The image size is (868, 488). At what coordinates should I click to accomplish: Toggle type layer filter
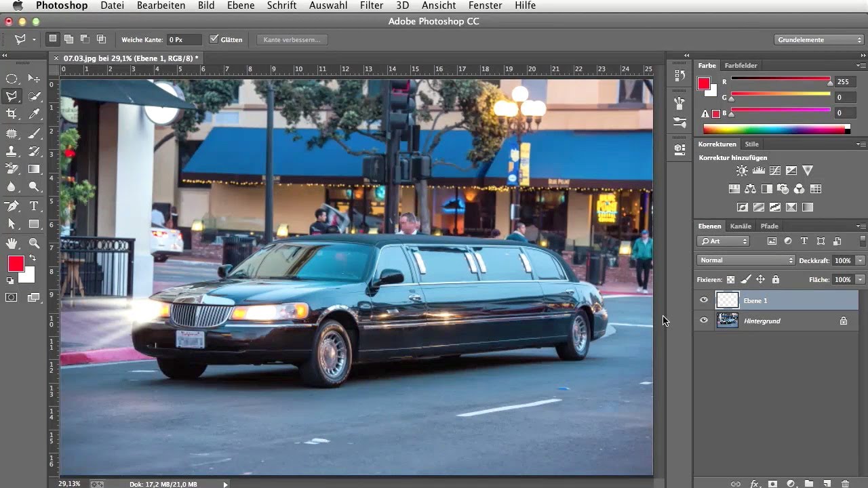pyautogui.click(x=804, y=241)
